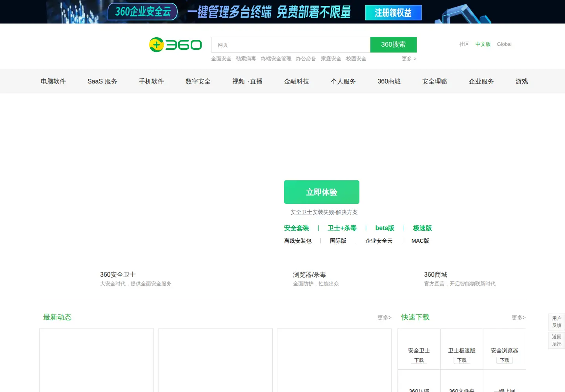Expand 更多> in 最新动态 section
The image size is (565, 392).
tap(385, 318)
